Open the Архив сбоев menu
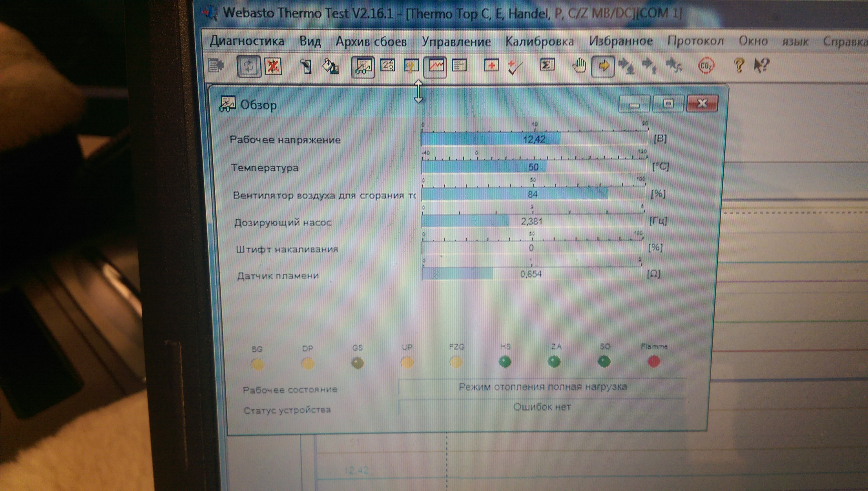The height and width of the screenshot is (491, 868). [371, 42]
